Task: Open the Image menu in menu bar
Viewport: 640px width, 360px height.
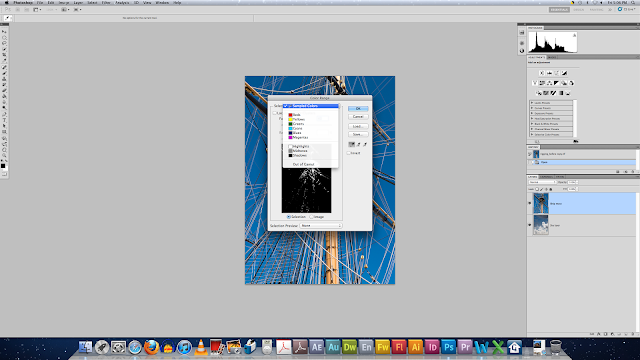Action: [x=64, y=2]
